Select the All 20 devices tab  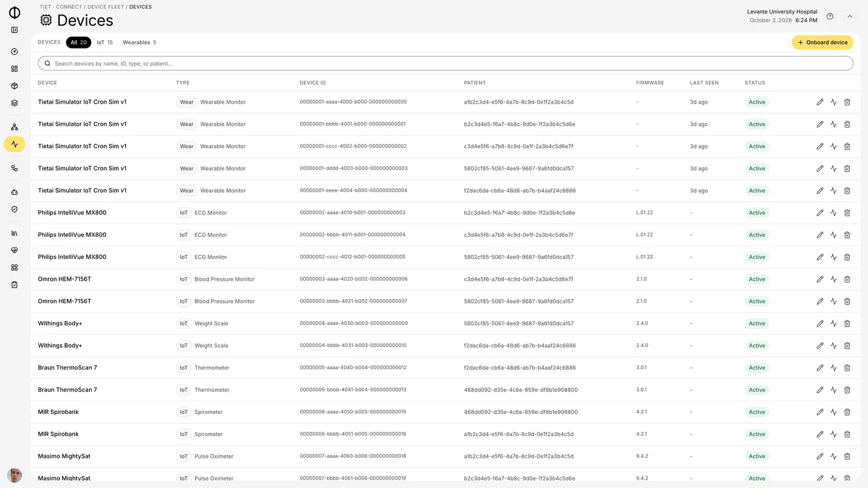(x=78, y=42)
